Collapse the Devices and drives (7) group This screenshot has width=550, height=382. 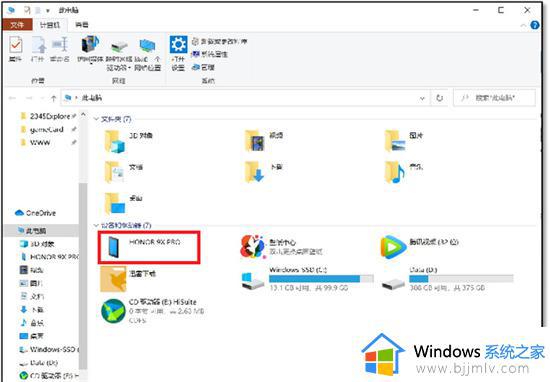click(96, 225)
